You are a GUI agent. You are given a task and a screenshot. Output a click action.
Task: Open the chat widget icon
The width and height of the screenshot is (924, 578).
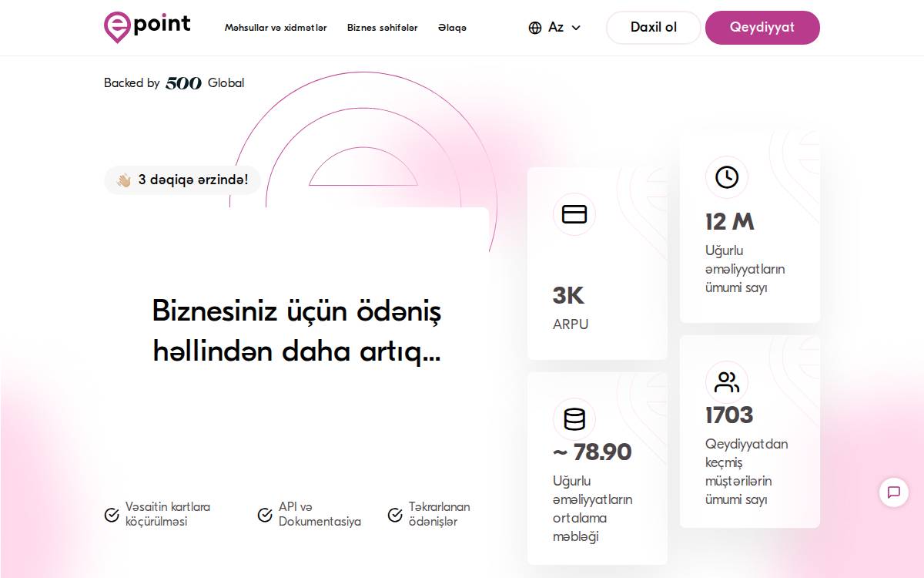[894, 492]
